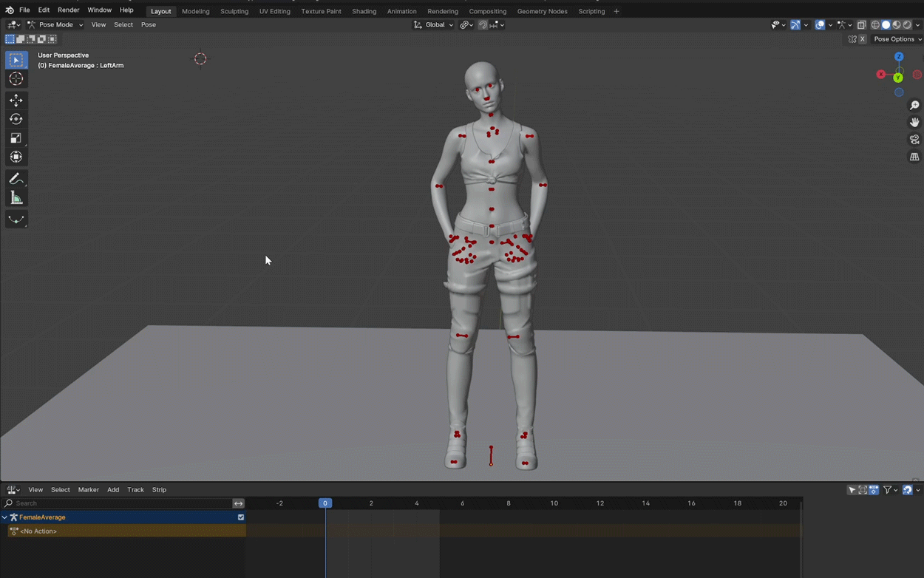This screenshot has width=924, height=578.
Task: Expand the Pose Options dropdown
Action: click(x=897, y=39)
